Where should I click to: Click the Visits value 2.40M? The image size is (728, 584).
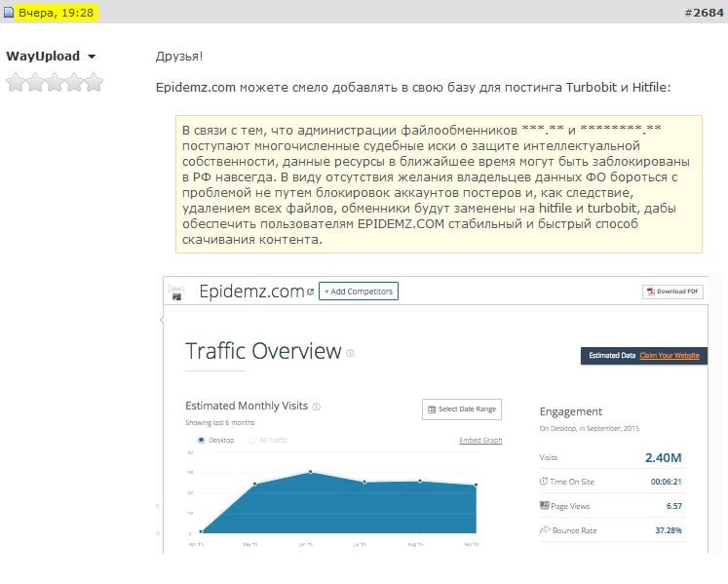(663, 457)
